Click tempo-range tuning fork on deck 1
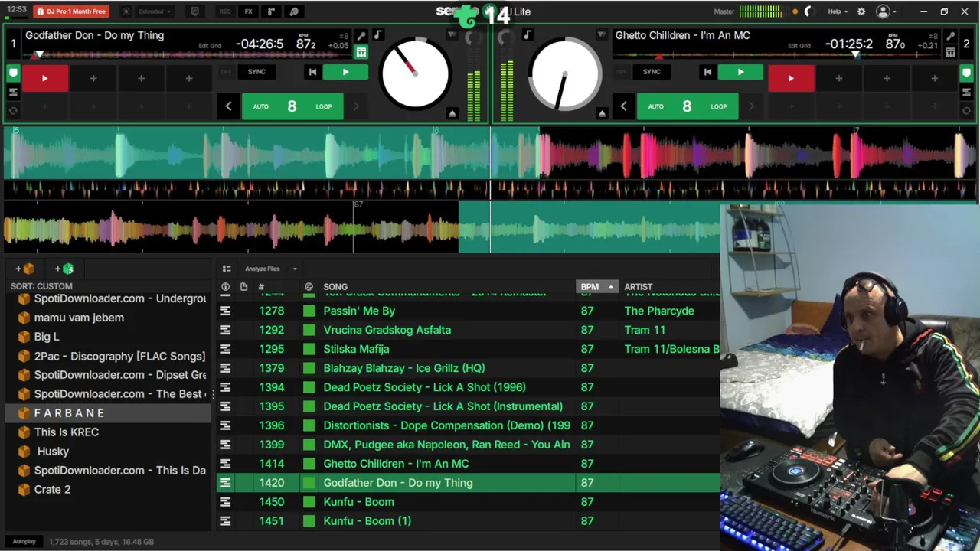The height and width of the screenshot is (551, 980). point(361,36)
